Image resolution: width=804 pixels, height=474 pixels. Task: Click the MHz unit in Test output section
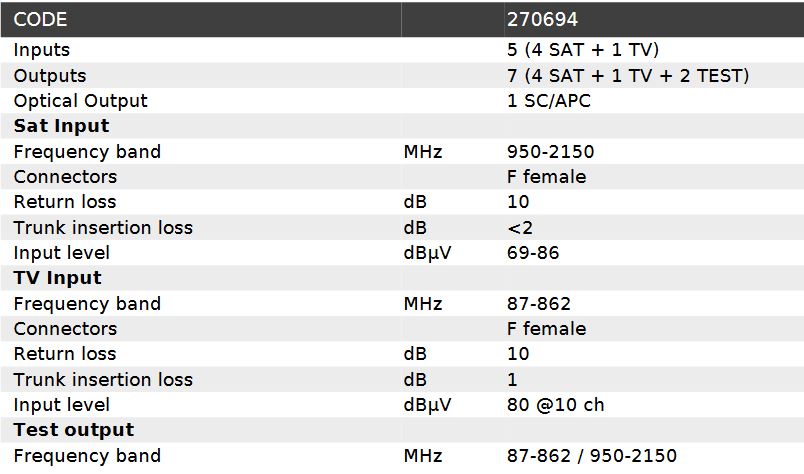click(422, 456)
